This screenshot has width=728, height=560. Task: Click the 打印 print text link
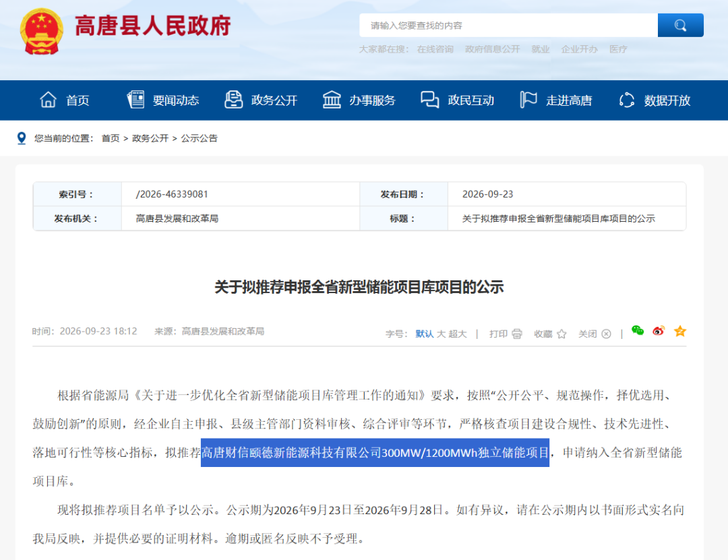[x=498, y=334]
